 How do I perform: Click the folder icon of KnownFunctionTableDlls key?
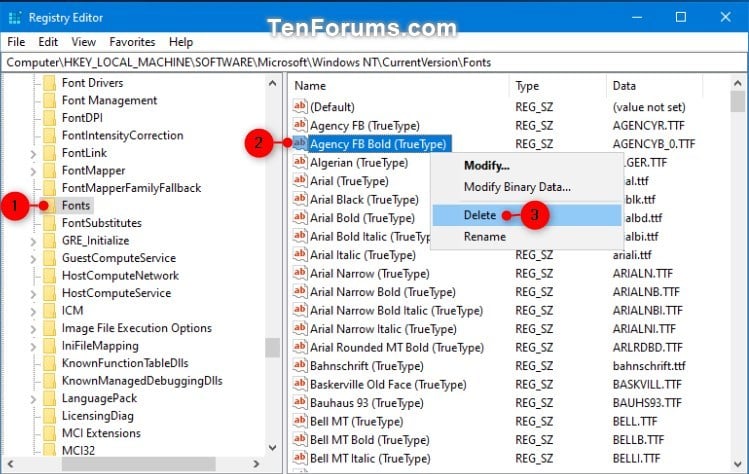coord(49,364)
